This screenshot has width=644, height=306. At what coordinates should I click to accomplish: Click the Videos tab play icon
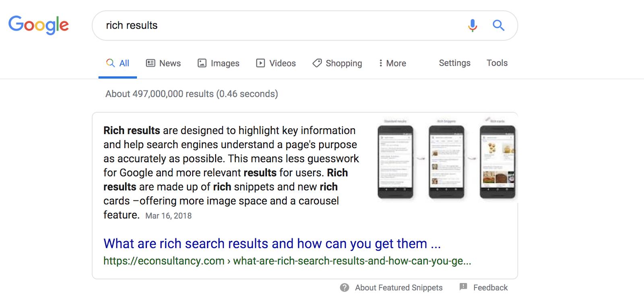(261, 63)
